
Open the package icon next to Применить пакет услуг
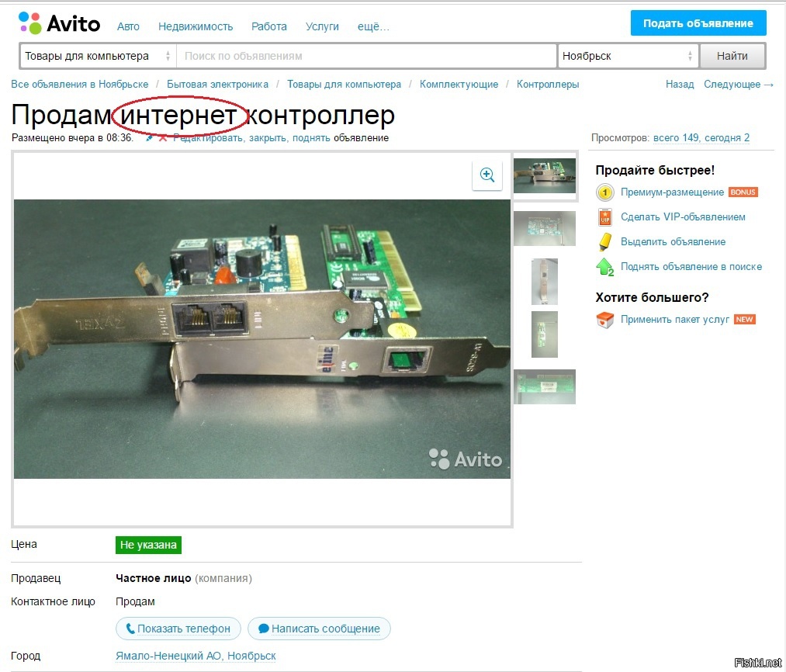point(604,318)
